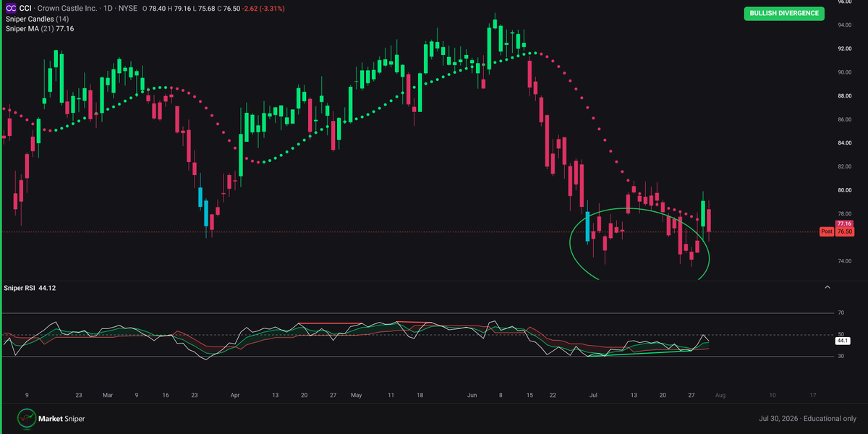Collapse the Sniper RSI pane chevron
The width and height of the screenshot is (868, 434).
827,287
